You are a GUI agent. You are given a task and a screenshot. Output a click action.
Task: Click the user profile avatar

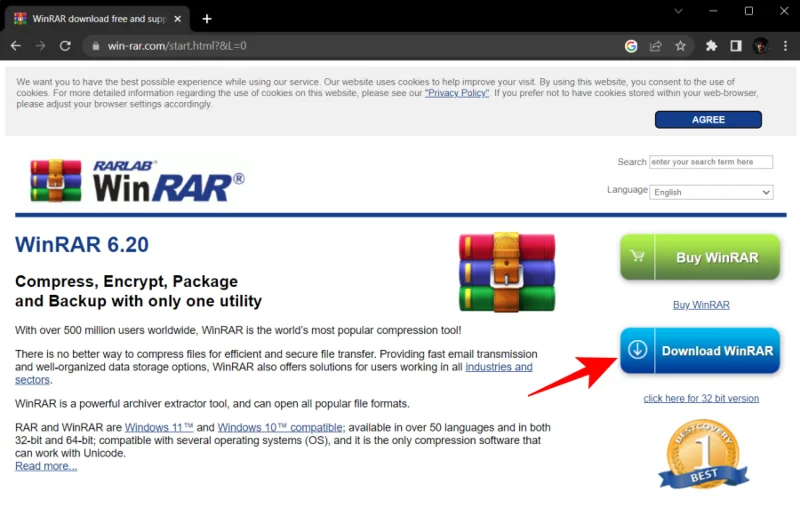761,46
